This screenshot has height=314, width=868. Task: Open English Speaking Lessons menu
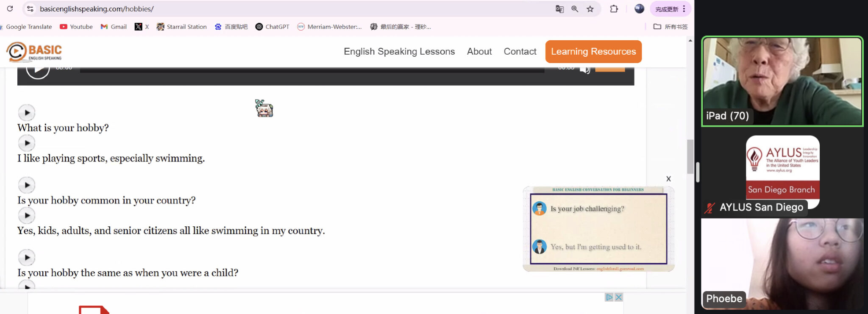click(x=399, y=51)
